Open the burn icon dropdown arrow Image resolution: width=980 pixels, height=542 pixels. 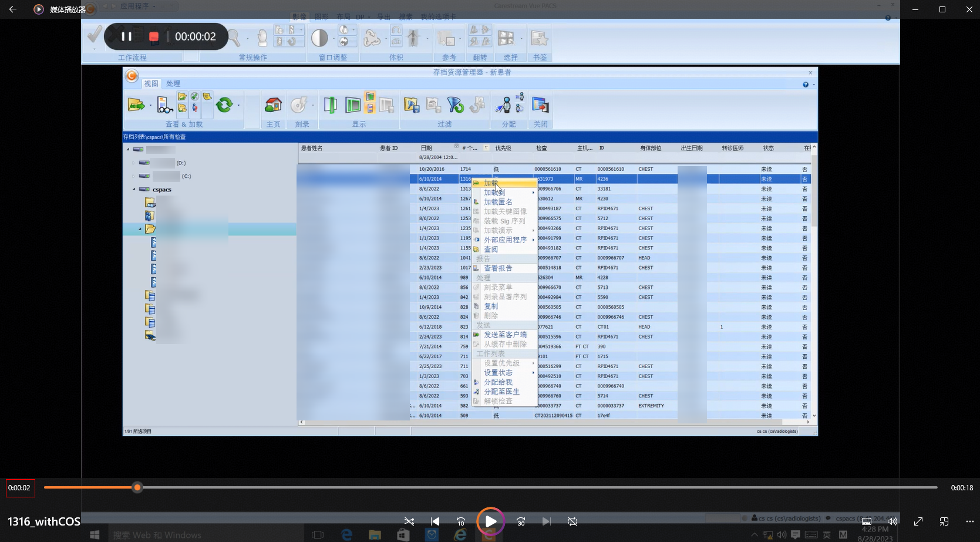point(313,106)
